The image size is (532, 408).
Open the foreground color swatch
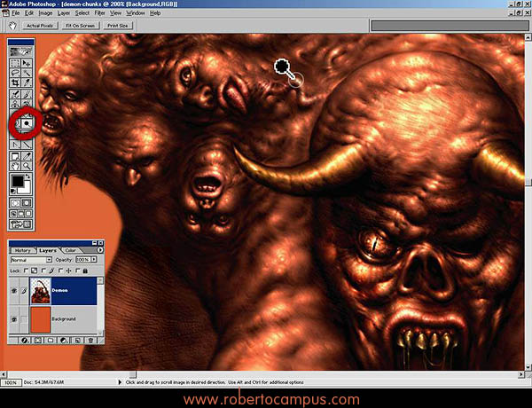(x=18, y=181)
